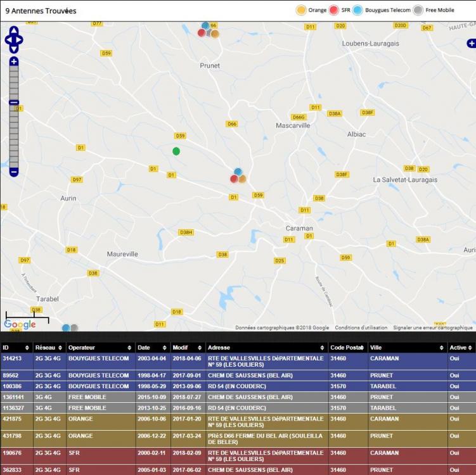
Task: Select antenna row ID 100386
Action: click(x=238, y=386)
